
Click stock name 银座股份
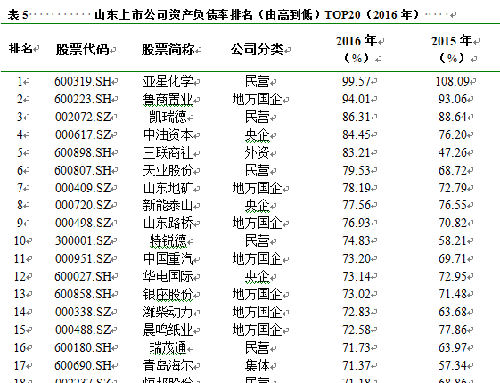click(x=168, y=295)
